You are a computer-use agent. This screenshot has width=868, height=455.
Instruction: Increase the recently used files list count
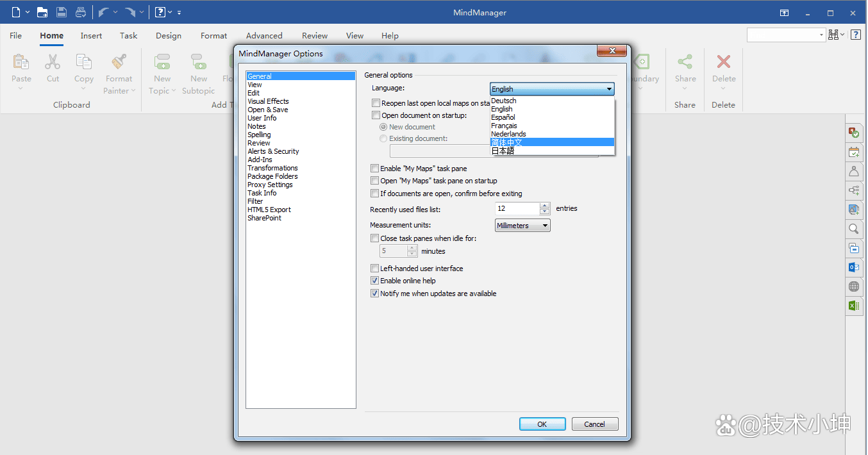pos(545,206)
